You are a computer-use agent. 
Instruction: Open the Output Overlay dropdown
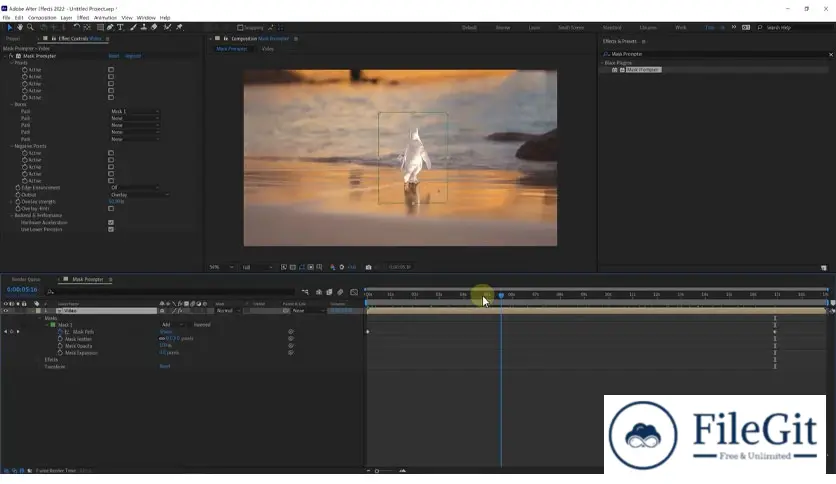140,195
